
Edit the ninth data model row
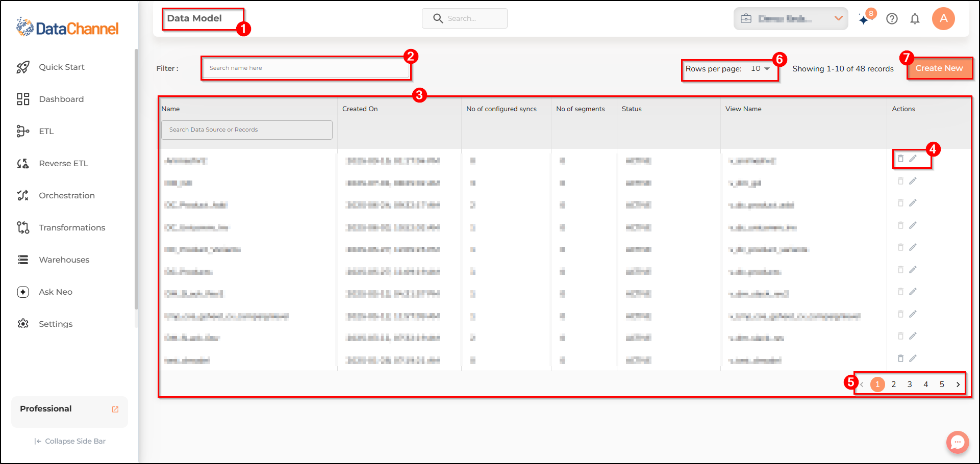coord(913,336)
